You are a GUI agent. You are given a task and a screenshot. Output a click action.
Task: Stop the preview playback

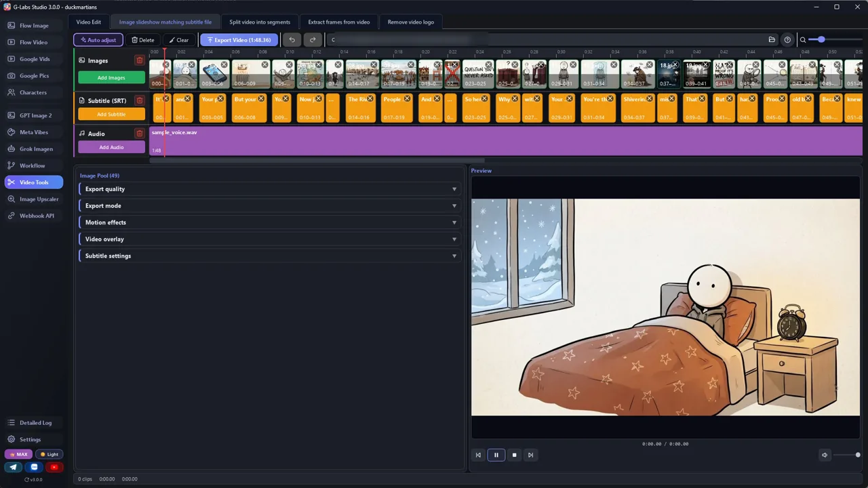pos(514,455)
